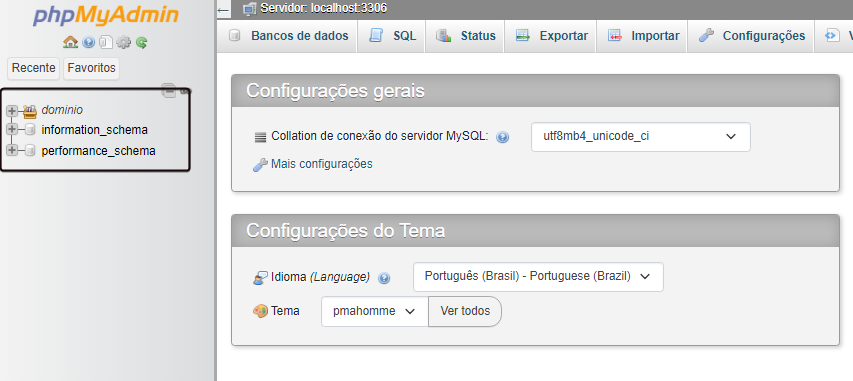Click help icon next to Idioma (Language)

coord(384,278)
